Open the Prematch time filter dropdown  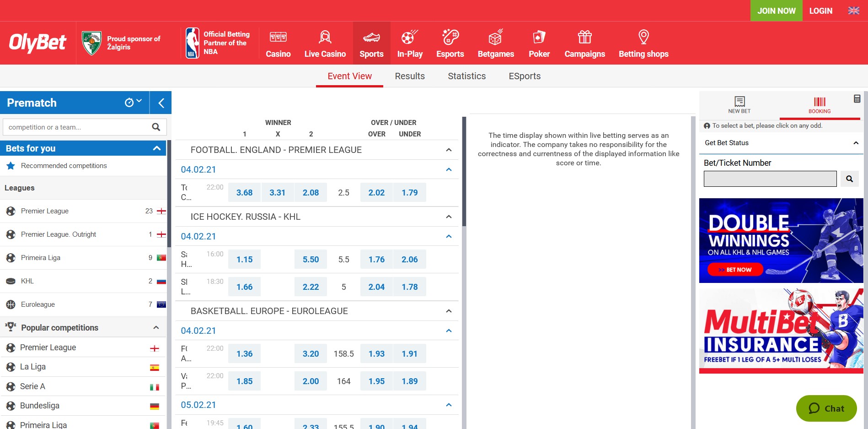pos(134,102)
